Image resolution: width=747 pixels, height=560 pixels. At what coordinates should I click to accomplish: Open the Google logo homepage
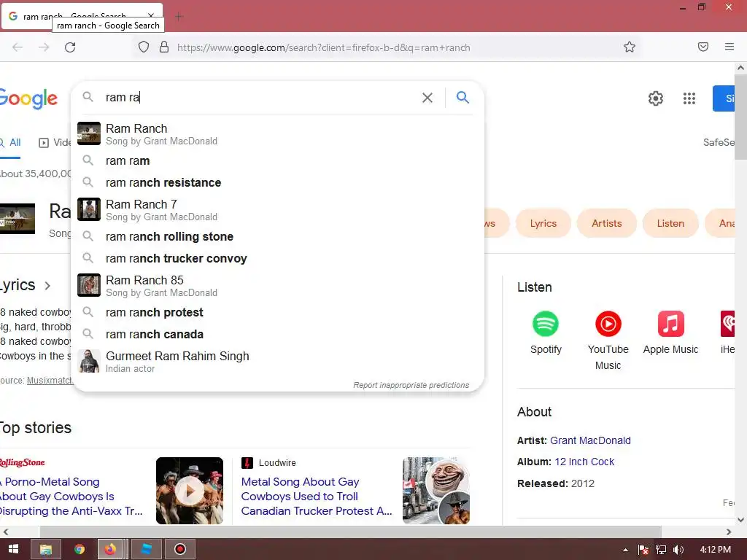coord(28,98)
